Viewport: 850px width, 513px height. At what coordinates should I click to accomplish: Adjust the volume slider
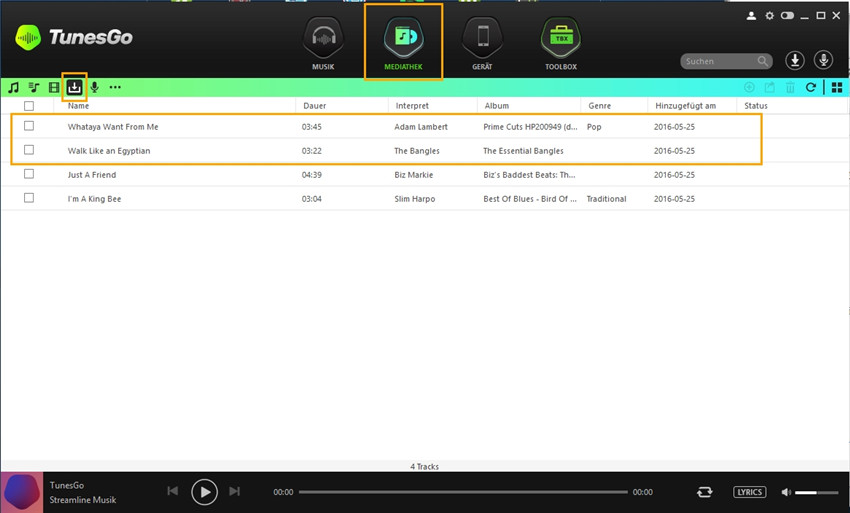coord(816,492)
